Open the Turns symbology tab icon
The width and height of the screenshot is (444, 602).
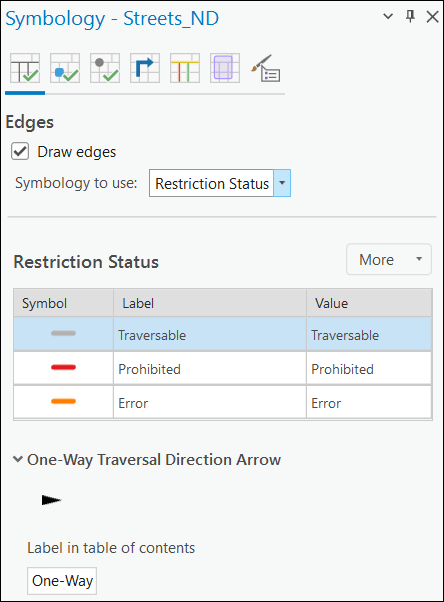(x=145, y=68)
